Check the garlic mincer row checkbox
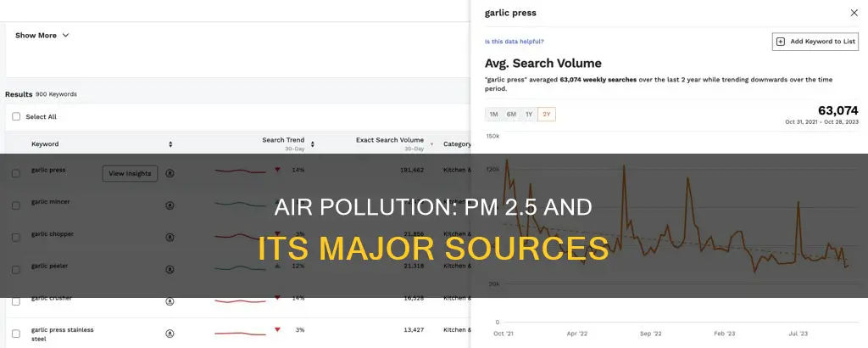868x348 pixels. [16, 205]
